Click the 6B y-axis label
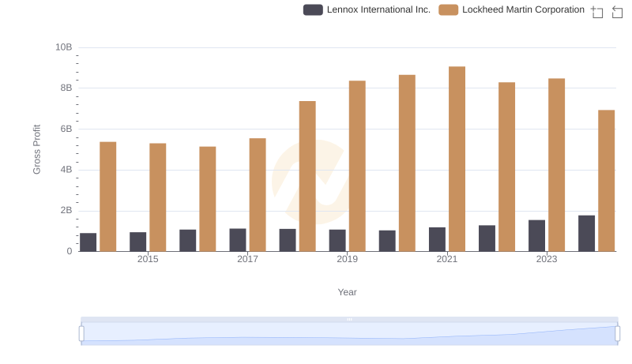Viewport: 632px width, 364px height. click(66, 129)
